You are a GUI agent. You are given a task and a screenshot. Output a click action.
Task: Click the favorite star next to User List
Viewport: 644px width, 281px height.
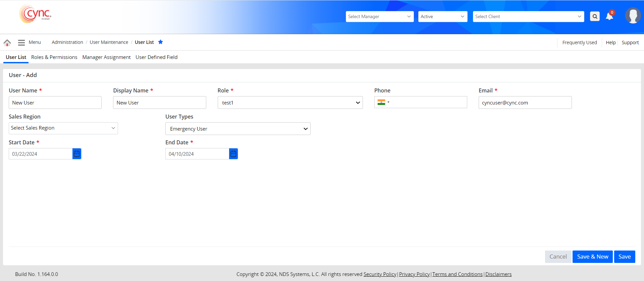coord(160,42)
